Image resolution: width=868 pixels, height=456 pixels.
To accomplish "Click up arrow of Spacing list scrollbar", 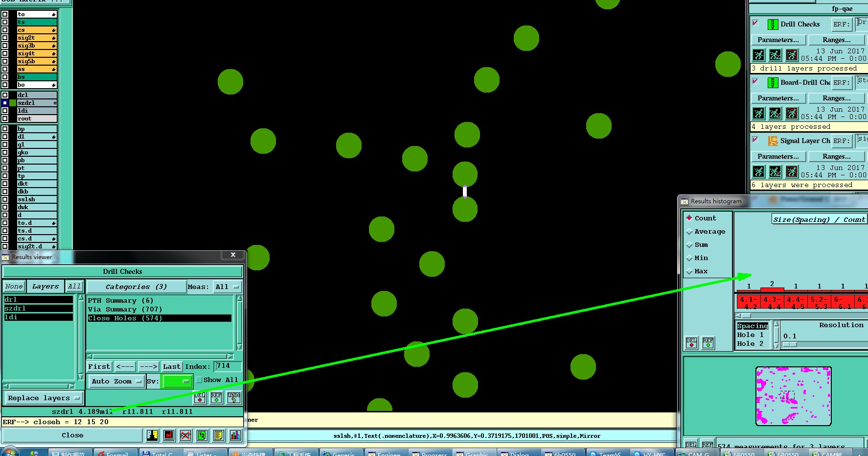I will click(776, 324).
